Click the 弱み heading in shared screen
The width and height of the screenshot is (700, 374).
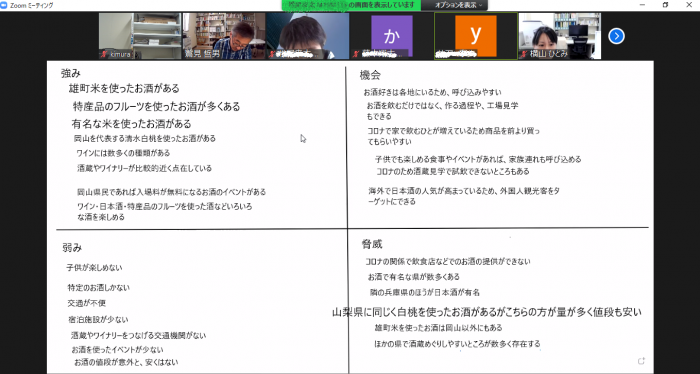pyautogui.click(x=72, y=248)
